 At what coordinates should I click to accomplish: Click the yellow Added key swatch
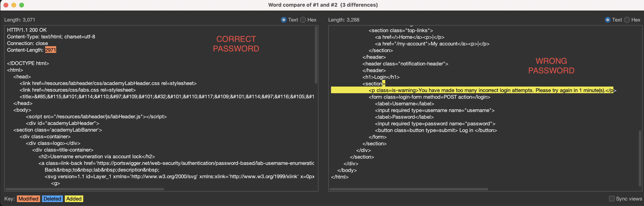[x=74, y=199]
